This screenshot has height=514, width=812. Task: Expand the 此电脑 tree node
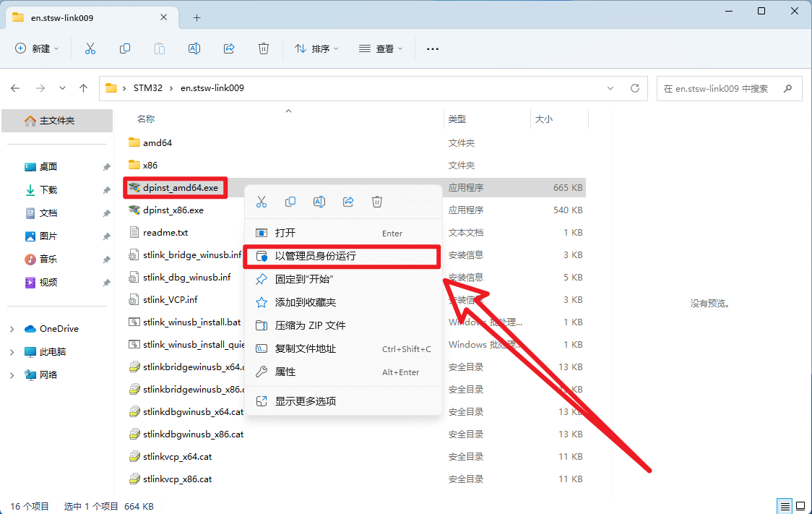[x=12, y=352]
